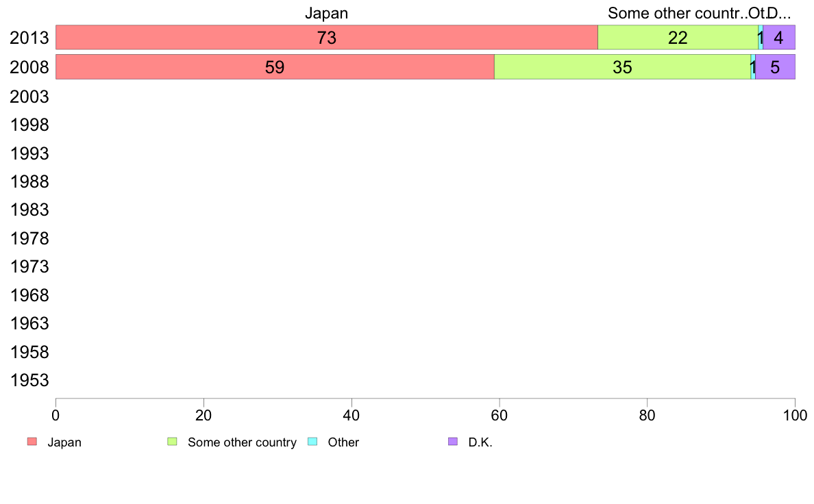Click the 2003 year label
Screen dimensions: 814x504
tap(29, 97)
